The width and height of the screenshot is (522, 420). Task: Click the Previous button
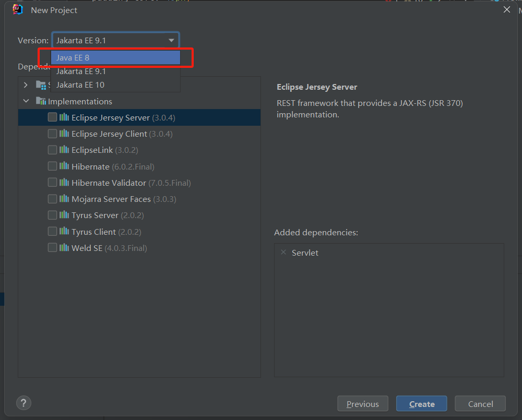click(363, 404)
